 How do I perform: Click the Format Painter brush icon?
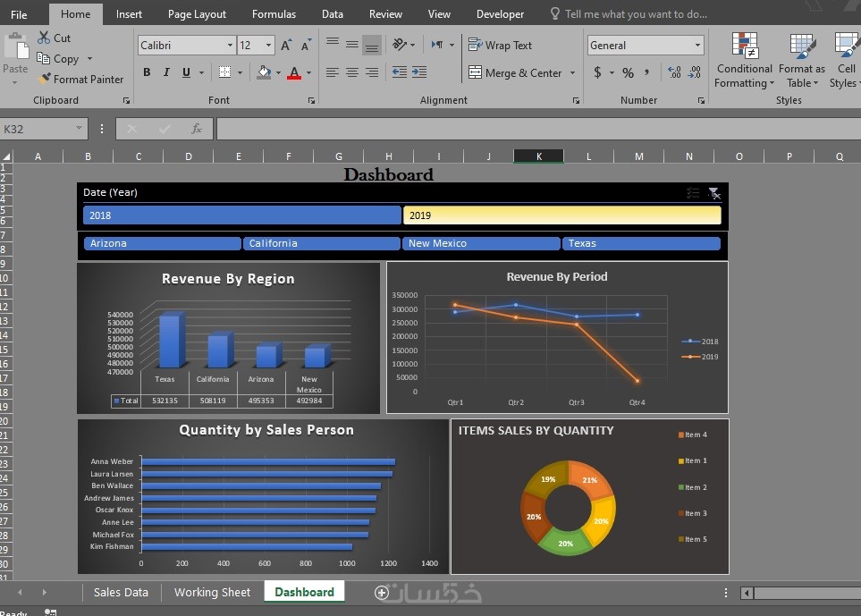pos(45,79)
